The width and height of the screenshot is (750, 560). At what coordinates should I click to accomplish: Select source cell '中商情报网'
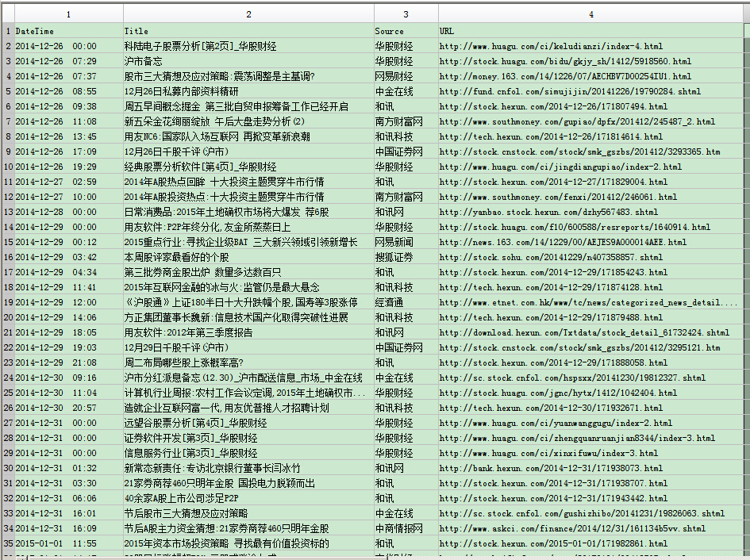(406, 528)
